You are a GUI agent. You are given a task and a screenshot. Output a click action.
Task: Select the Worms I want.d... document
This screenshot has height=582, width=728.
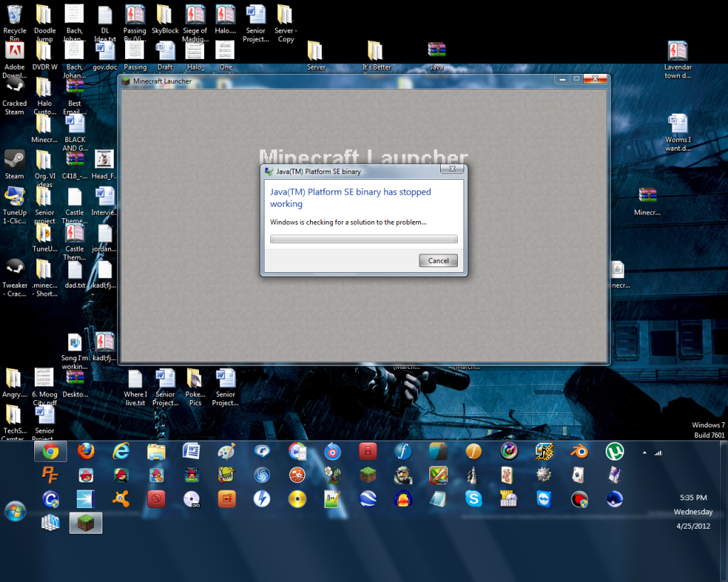coord(678,133)
